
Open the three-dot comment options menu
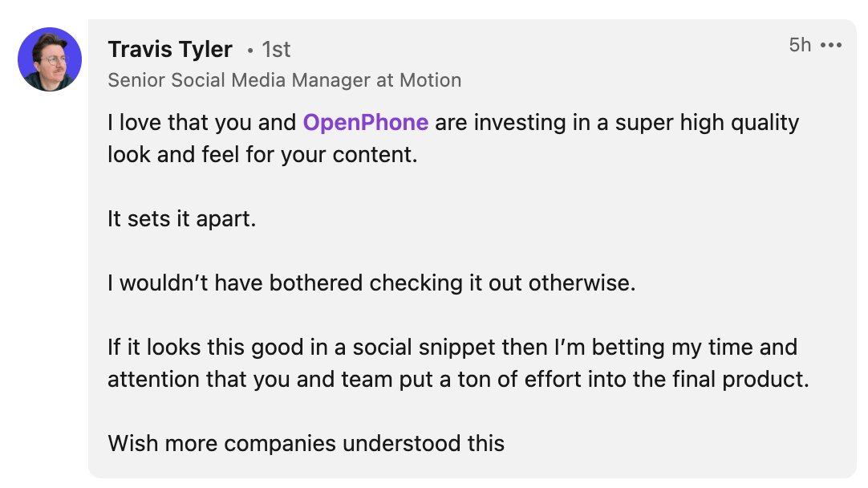click(x=831, y=45)
